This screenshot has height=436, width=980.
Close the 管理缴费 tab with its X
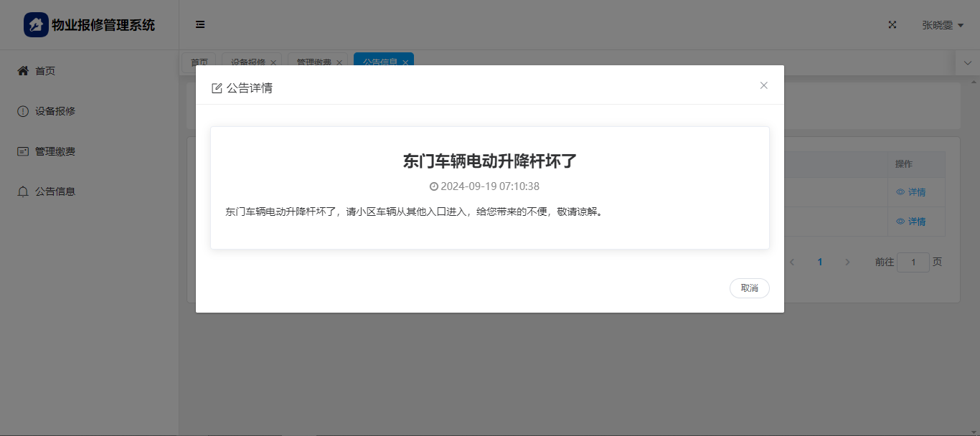pyautogui.click(x=339, y=63)
